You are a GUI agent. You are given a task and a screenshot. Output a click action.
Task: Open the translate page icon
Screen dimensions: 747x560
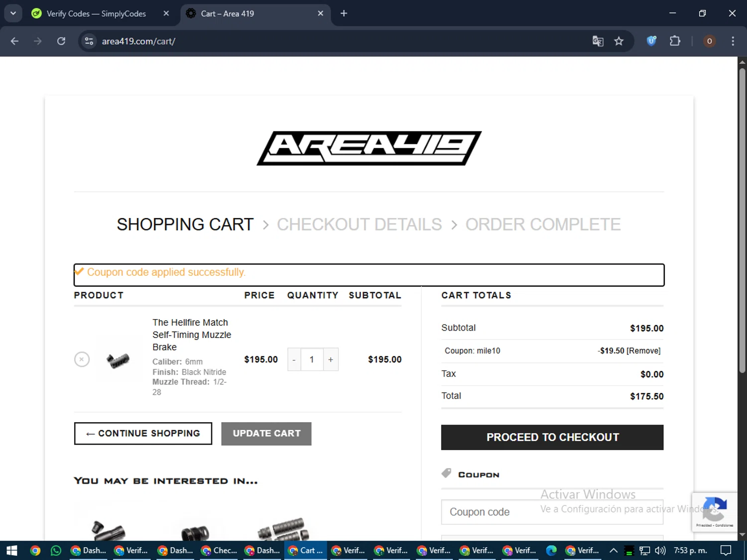(x=598, y=41)
